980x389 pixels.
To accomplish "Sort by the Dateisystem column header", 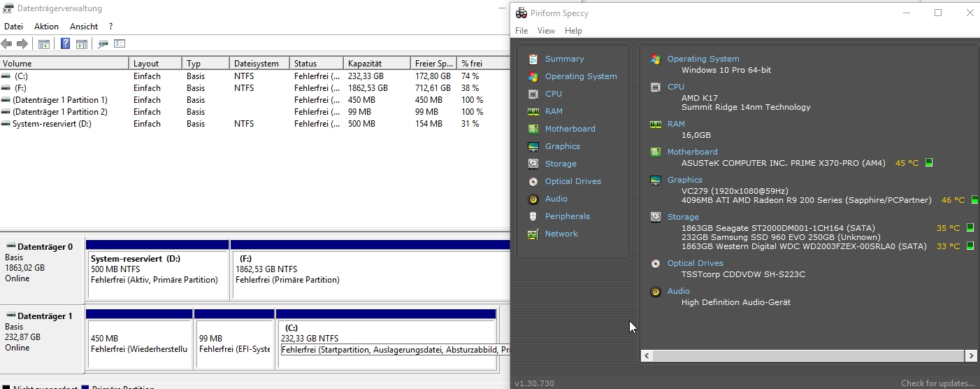I will click(259, 63).
